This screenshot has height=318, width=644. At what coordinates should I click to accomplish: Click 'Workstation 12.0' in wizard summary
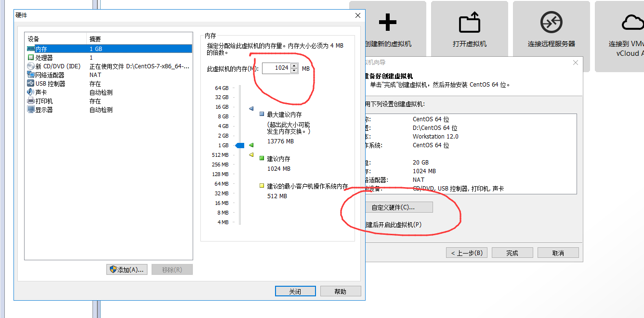tap(435, 137)
